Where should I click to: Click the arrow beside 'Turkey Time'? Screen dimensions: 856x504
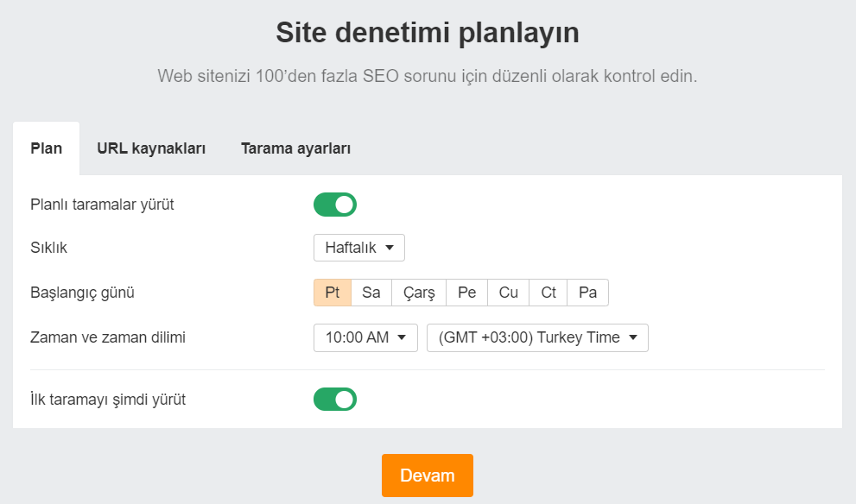tap(633, 337)
